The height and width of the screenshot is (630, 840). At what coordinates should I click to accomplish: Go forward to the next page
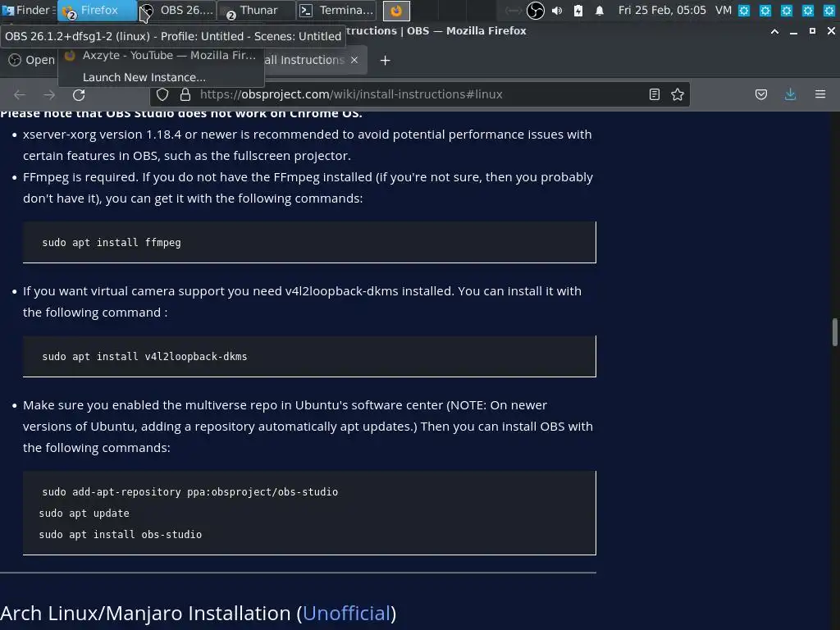click(49, 95)
